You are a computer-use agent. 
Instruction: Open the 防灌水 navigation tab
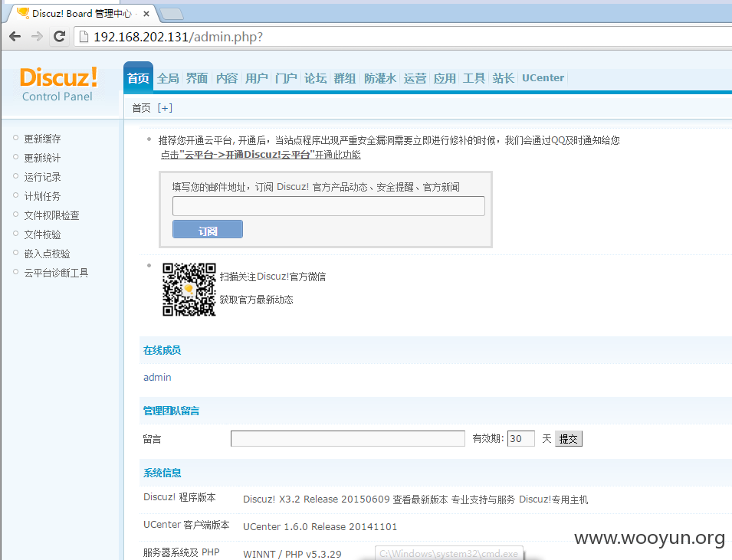click(380, 78)
